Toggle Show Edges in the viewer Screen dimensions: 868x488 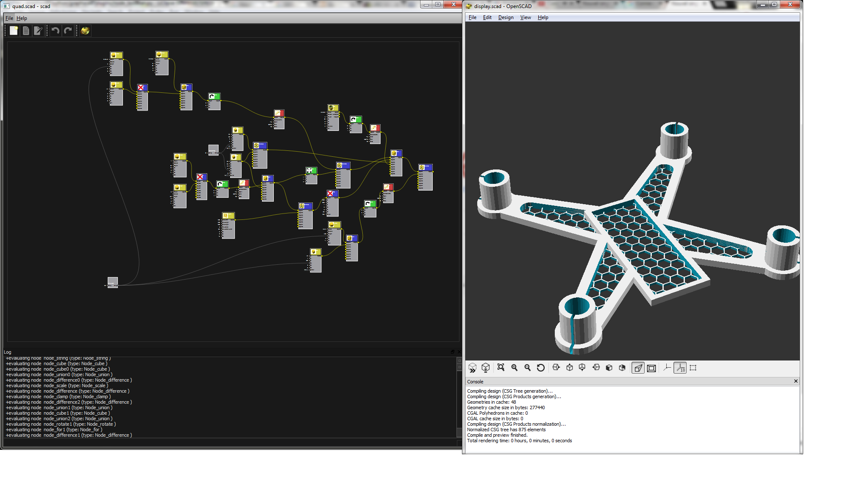tap(693, 368)
